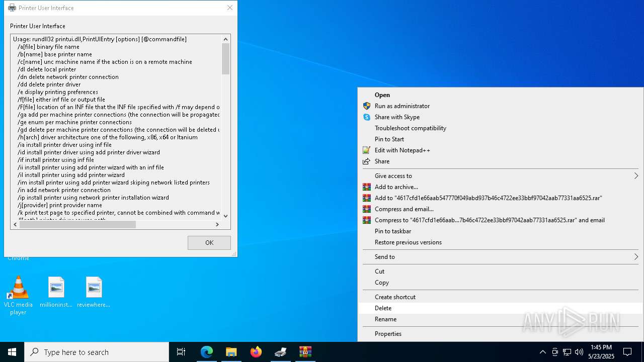Screen dimensions: 644x362
Task: Close the Printer User Interface dialog
Action: 230,8
